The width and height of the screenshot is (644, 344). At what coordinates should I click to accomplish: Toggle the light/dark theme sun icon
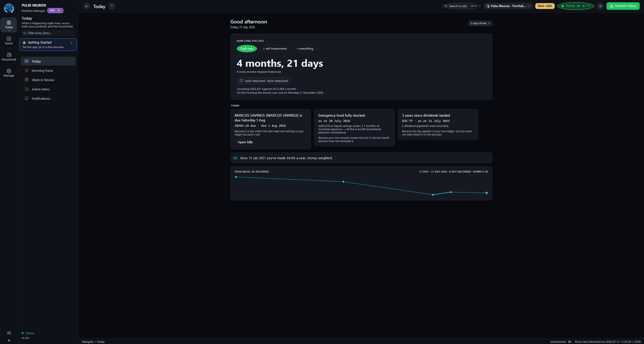coord(600,6)
